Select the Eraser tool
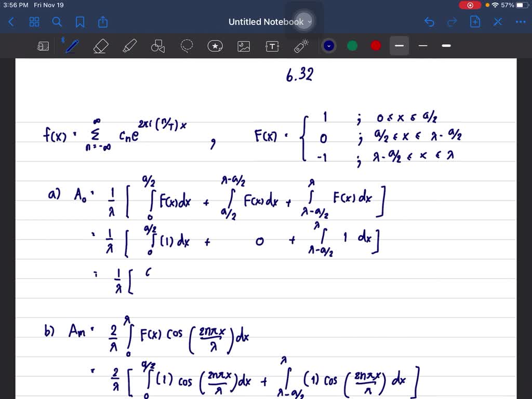Screen dimensions: 532x399 click(100, 46)
